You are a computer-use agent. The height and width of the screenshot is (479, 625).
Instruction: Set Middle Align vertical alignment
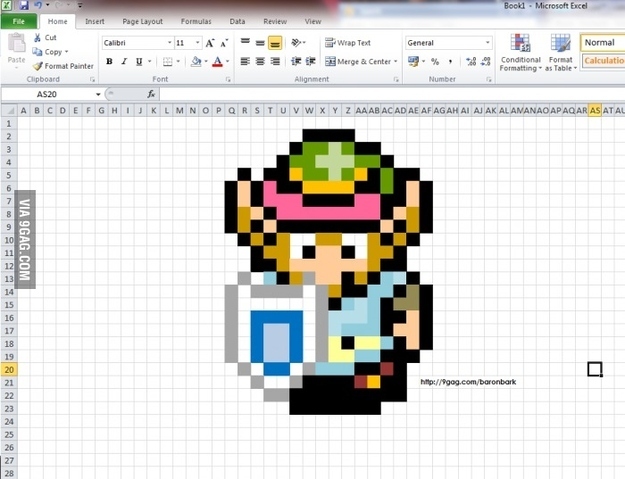(x=260, y=43)
